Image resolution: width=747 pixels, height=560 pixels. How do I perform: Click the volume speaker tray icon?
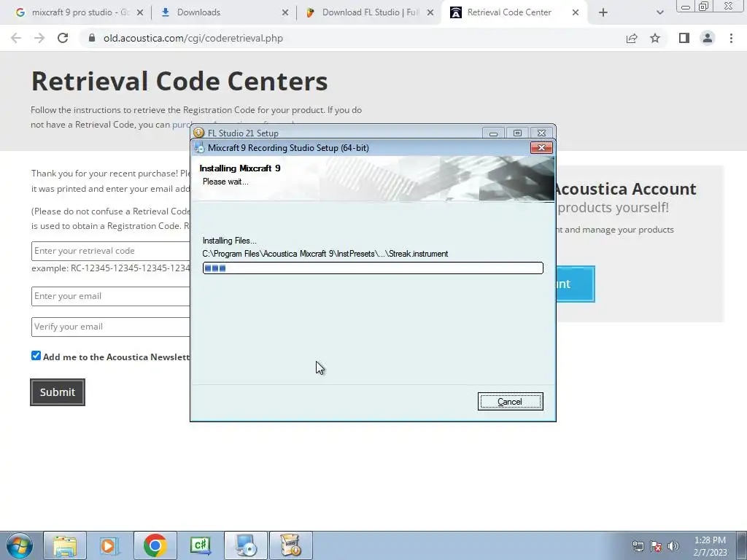click(673, 546)
